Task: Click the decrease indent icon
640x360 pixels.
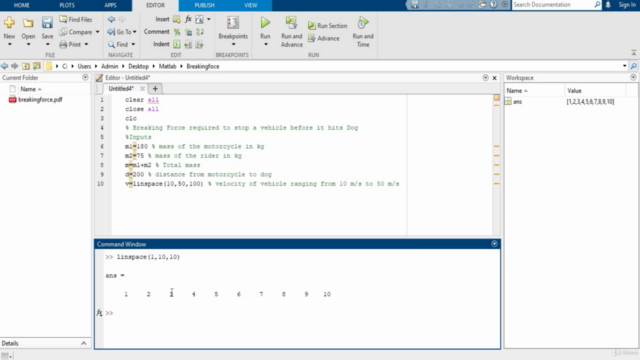Action: click(200, 44)
